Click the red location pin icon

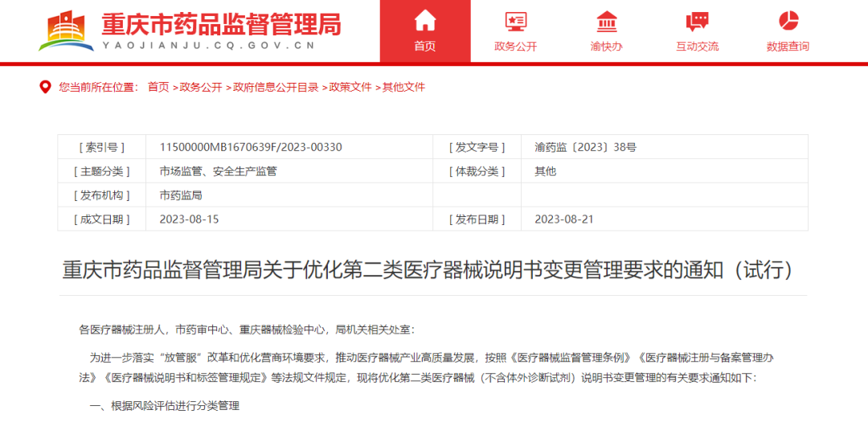pyautogui.click(x=46, y=87)
